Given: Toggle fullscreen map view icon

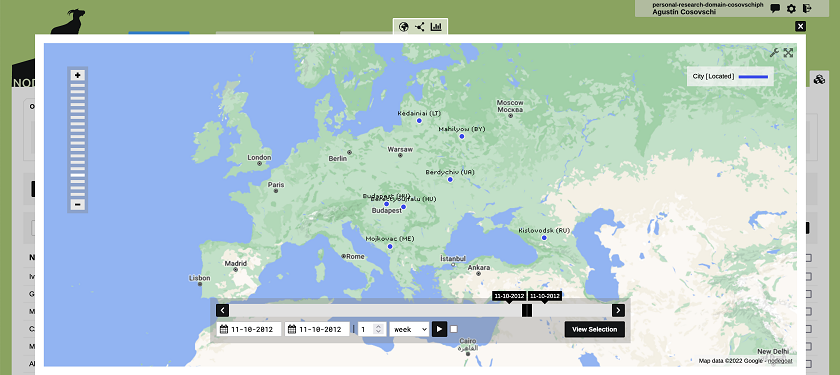Looking at the screenshot, I should click(788, 52).
